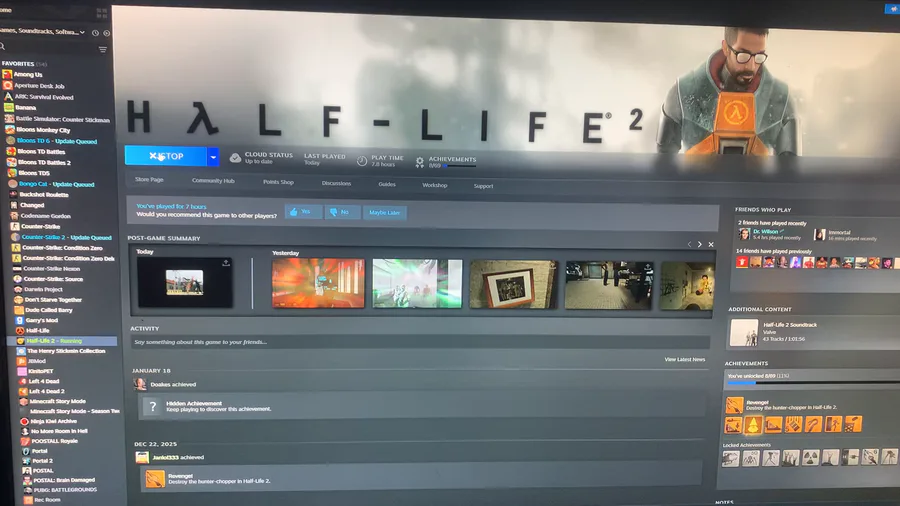This screenshot has width=900, height=506.
Task: Select Counter-Strike 2 - Update Queued
Action: (x=67, y=237)
